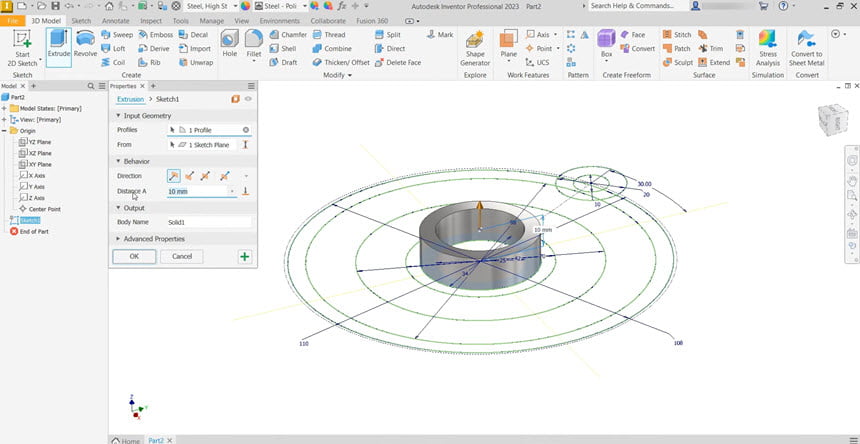Switch to the Annotate ribbon tab
Viewport: 860px width, 444px height.
tap(116, 21)
